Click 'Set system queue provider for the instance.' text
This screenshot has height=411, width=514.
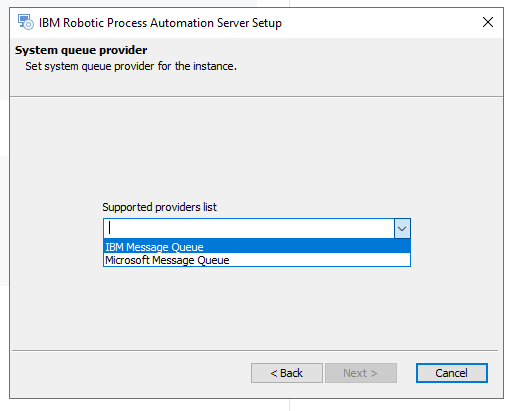tap(131, 66)
